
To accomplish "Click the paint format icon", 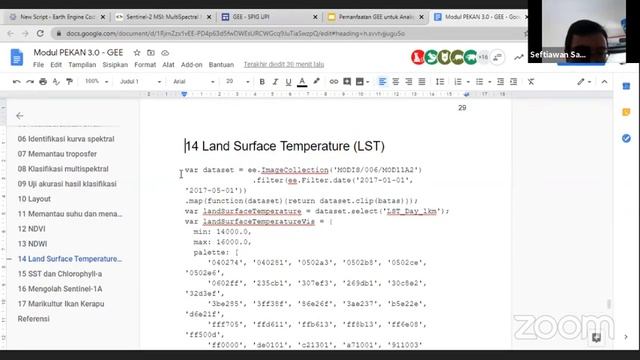I will 69,82.
